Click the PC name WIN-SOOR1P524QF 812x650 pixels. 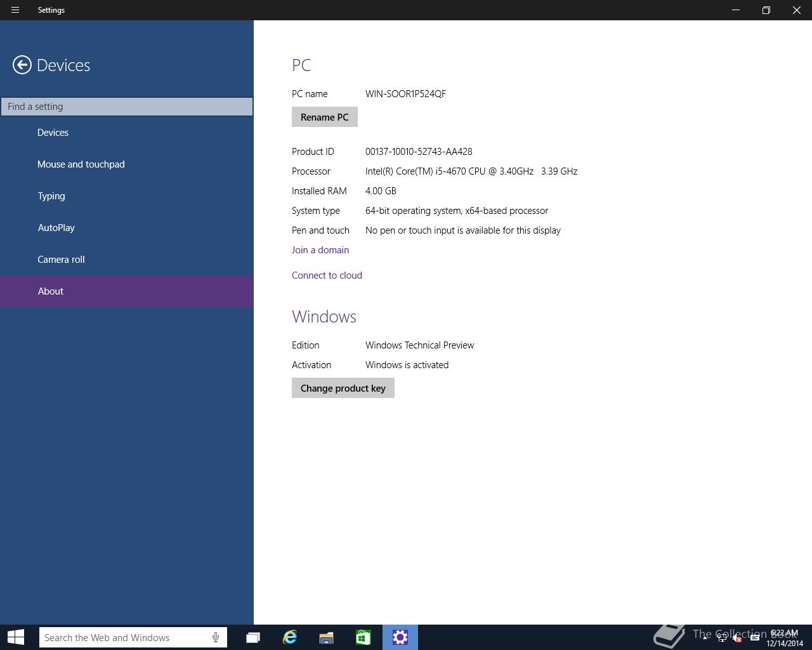click(405, 94)
